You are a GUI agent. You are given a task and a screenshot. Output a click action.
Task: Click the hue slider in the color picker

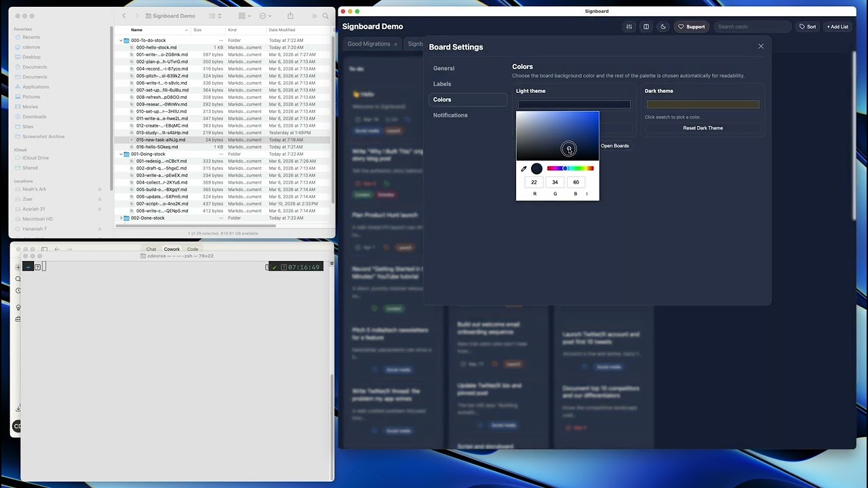(x=570, y=168)
